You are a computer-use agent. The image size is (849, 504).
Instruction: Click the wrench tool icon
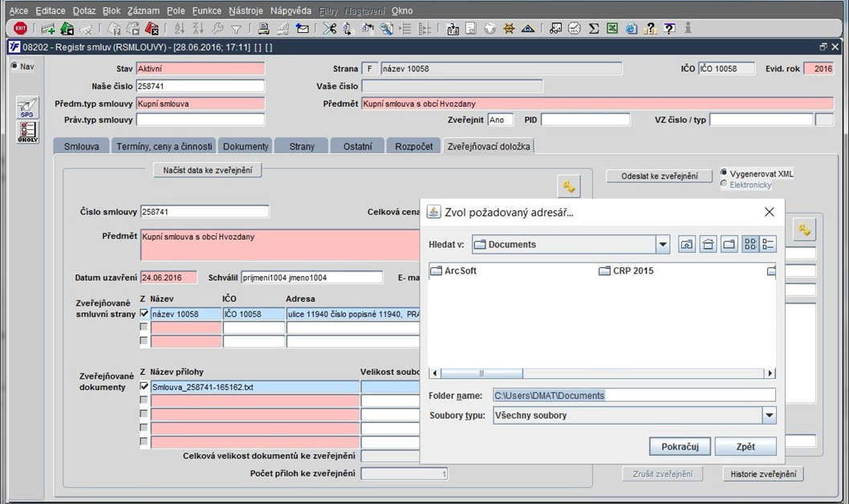point(217,28)
